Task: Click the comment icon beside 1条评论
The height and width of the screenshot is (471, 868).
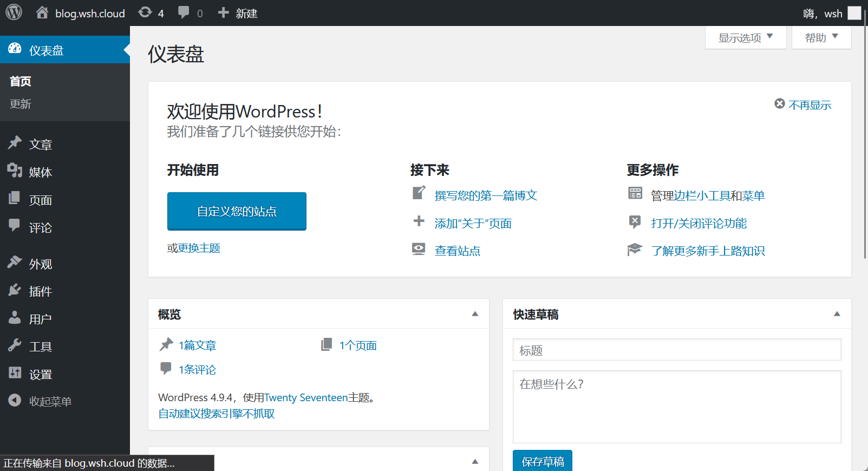Action: coord(166,368)
